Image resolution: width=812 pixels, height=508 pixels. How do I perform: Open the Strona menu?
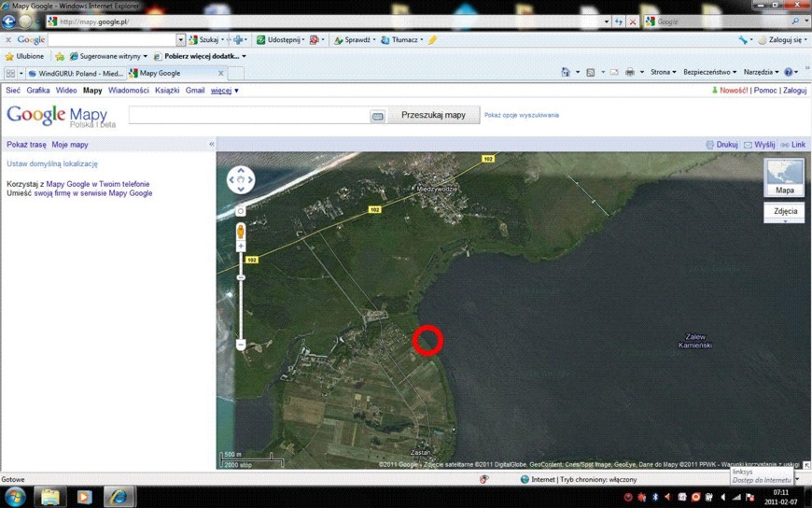click(664, 72)
